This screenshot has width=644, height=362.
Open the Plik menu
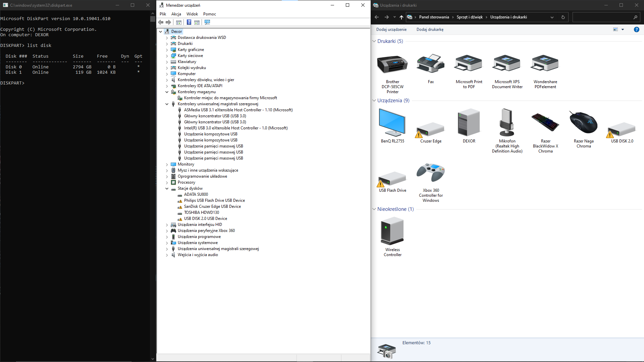[163, 14]
